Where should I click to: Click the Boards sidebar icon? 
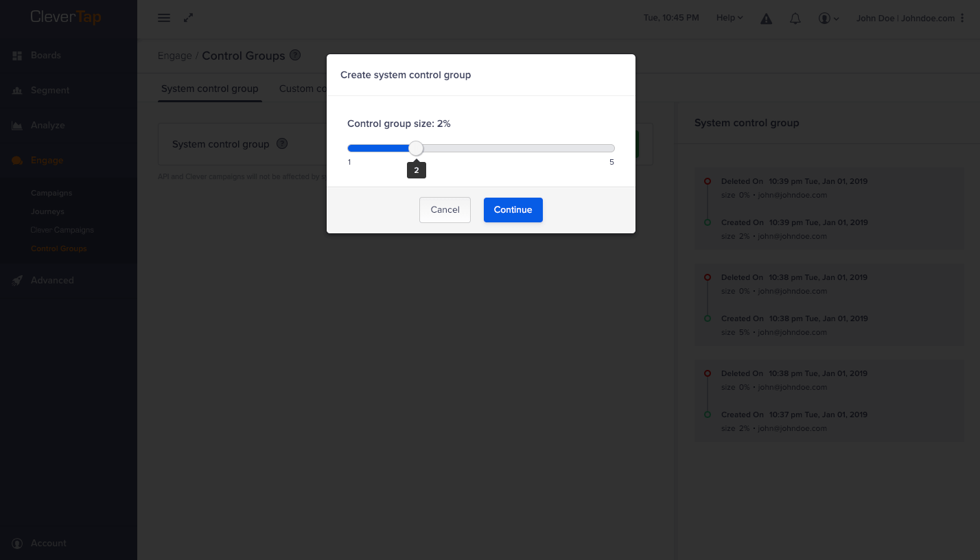click(17, 56)
